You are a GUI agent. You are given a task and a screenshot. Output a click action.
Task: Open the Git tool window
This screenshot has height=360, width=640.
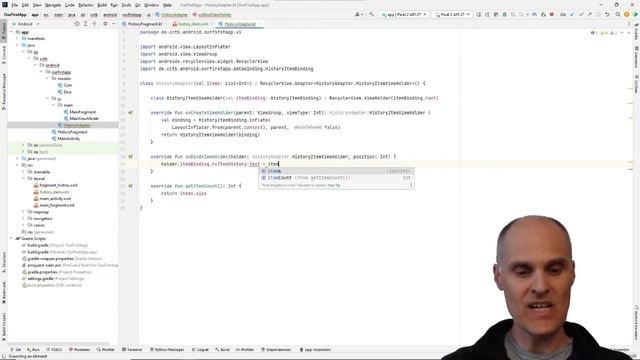pos(16,350)
